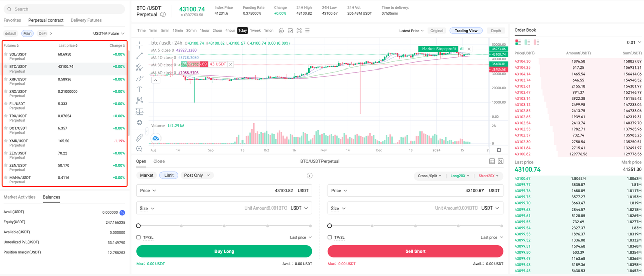This screenshot has width=644, height=276.
Task: Enable TP/SL checkbox under Buy Long
Action: (138, 237)
